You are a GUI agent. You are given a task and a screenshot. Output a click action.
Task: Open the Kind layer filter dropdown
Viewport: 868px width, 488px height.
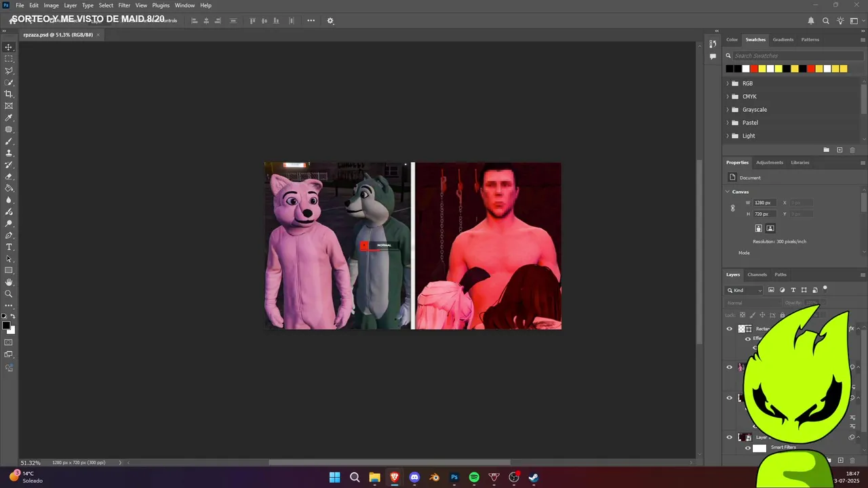(745, 290)
